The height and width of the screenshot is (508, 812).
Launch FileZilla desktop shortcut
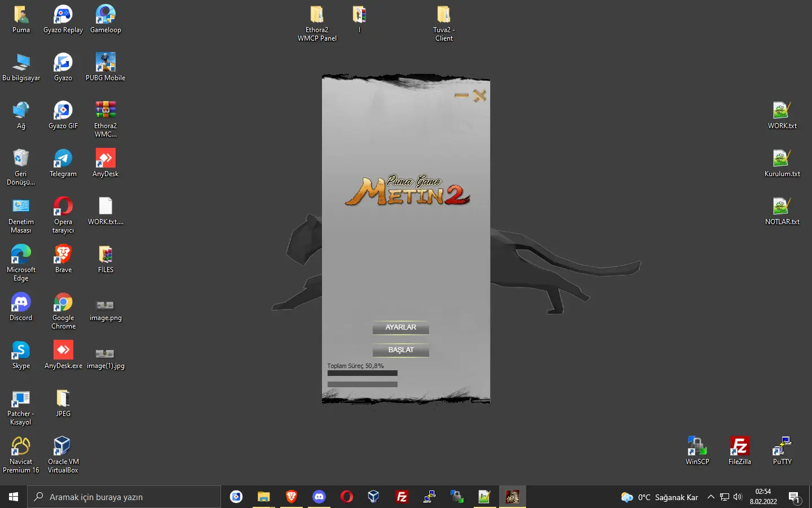point(740,452)
